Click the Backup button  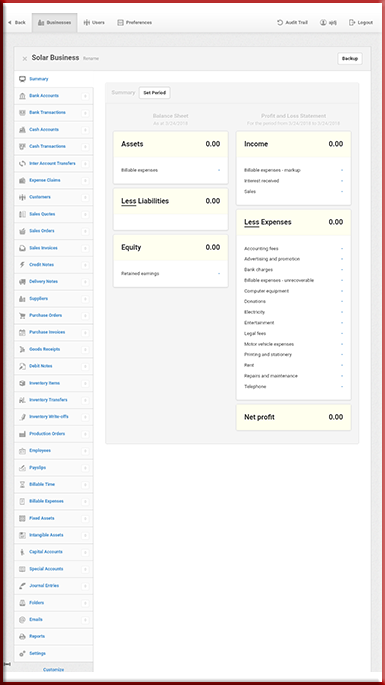click(350, 59)
